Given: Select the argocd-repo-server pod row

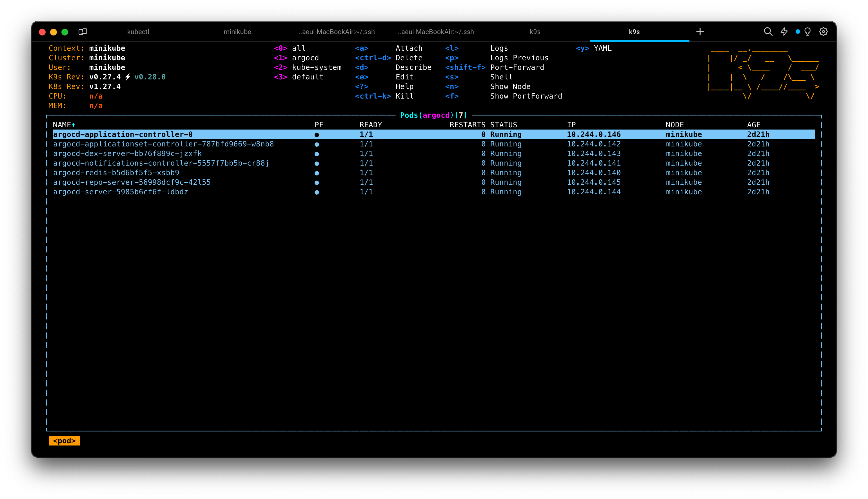Looking at the screenshot, I should click(x=132, y=182).
